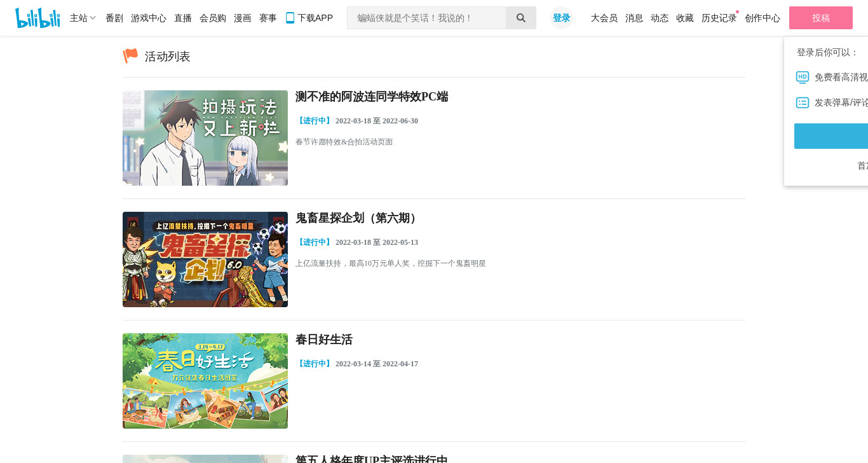This screenshot has height=463, width=868.
Task: Click the 活动列表 heading text
Action: pyautogui.click(x=168, y=57)
